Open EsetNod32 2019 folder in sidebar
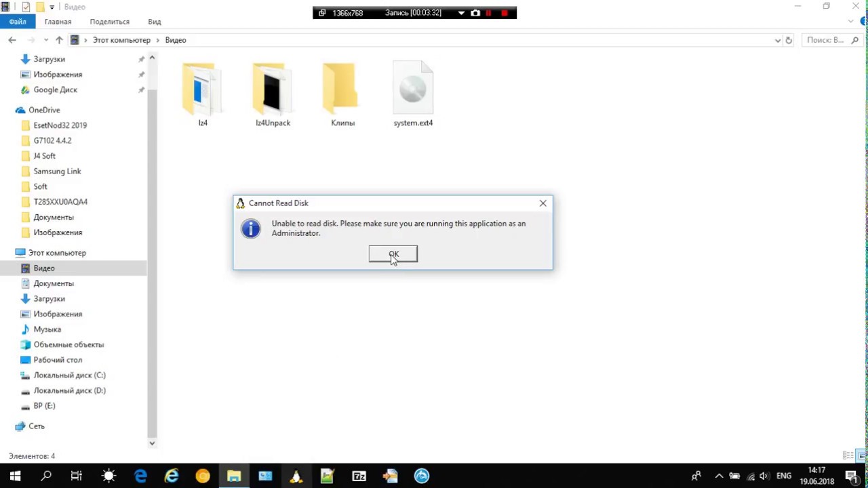 60,125
